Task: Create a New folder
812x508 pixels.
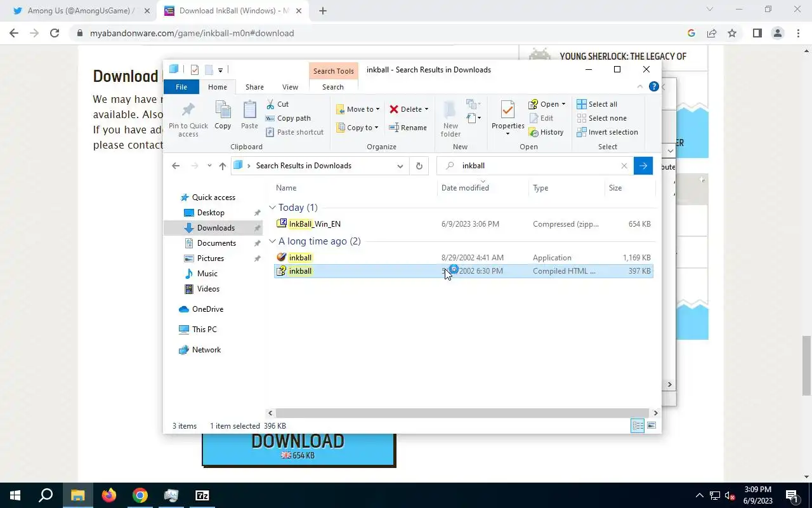Action: 450,119
